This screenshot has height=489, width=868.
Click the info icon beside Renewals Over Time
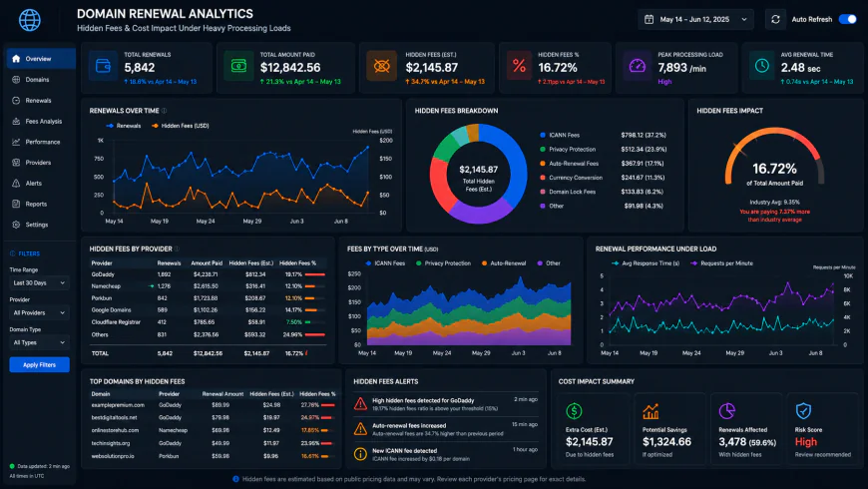164,111
